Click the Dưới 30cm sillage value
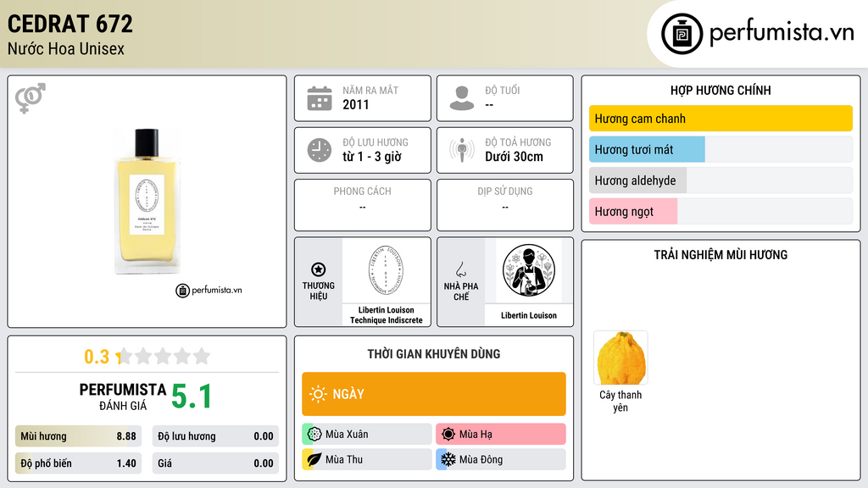Screen dimensions: 868x488 [514, 157]
